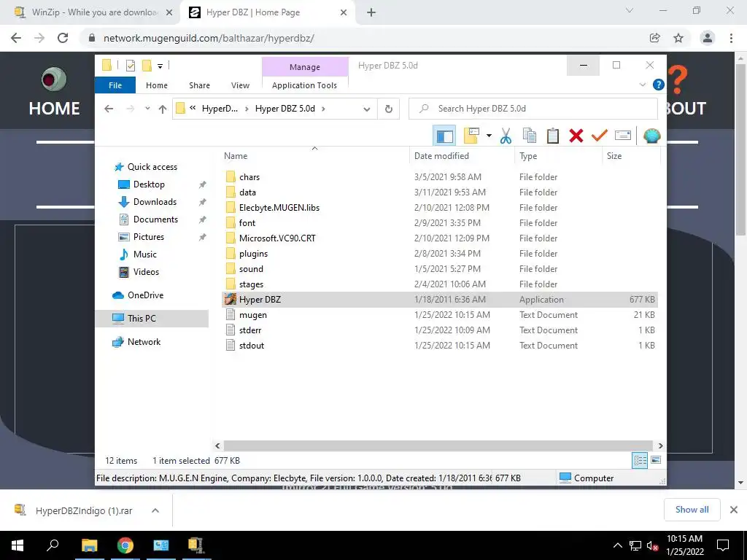
Task: Bookmark this page with star icon
Action: tap(678, 38)
